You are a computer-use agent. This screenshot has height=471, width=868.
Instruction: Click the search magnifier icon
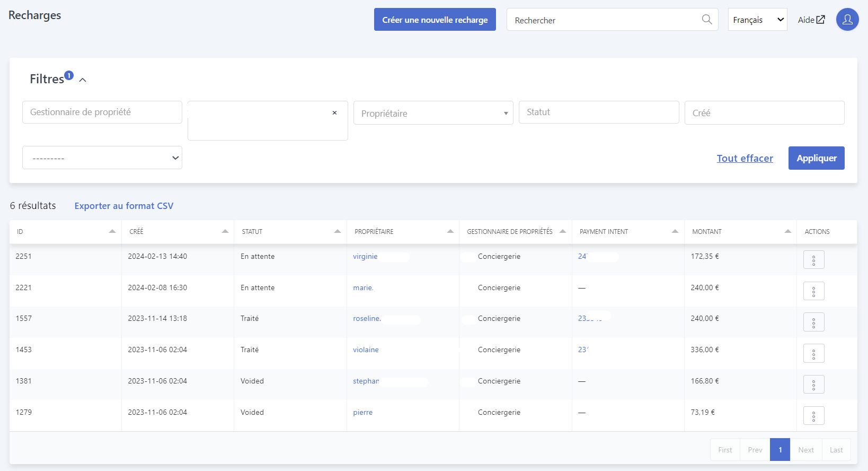click(x=707, y=20)
